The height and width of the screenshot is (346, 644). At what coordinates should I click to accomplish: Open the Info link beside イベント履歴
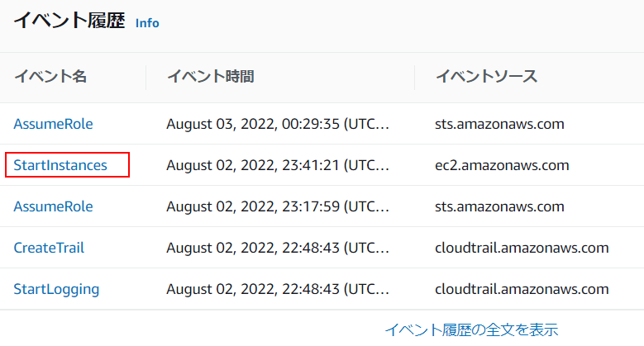point(147,23)
